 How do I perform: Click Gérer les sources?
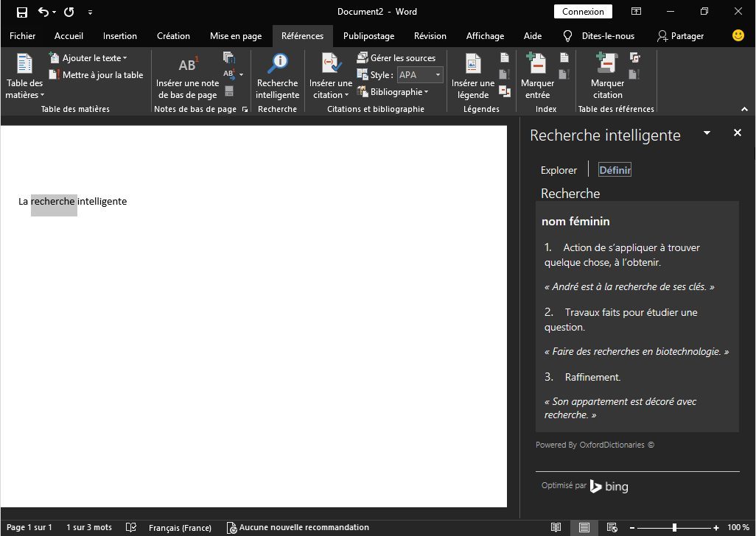(x=396, y=57)
